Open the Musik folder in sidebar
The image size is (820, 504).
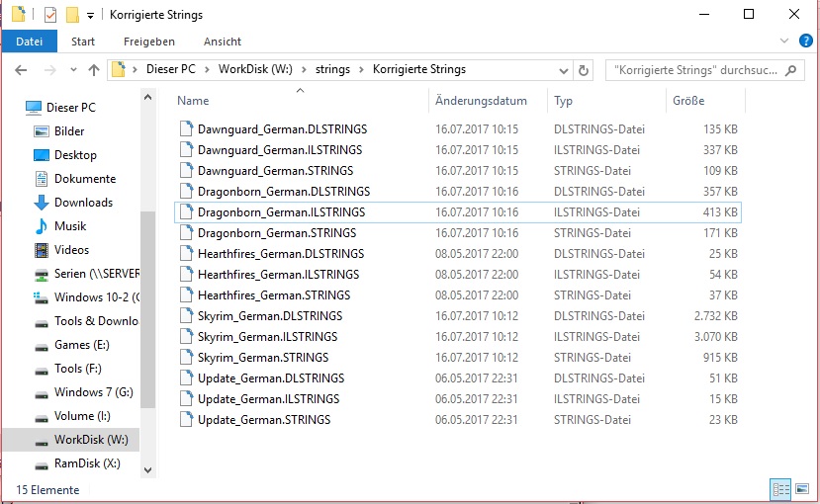(70, 226)
